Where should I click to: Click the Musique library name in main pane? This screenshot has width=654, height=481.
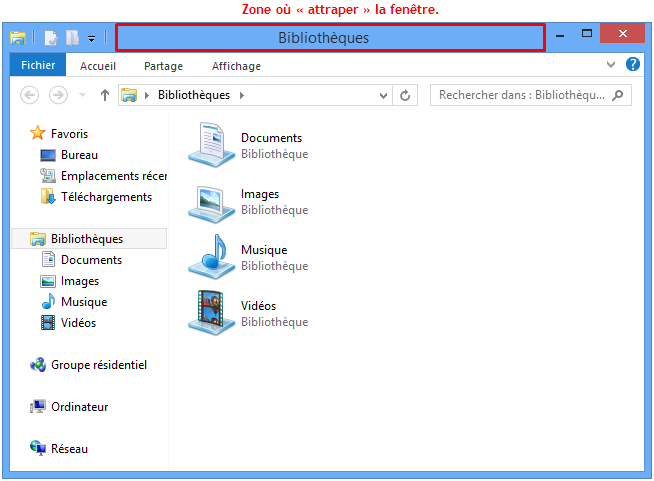264,250
